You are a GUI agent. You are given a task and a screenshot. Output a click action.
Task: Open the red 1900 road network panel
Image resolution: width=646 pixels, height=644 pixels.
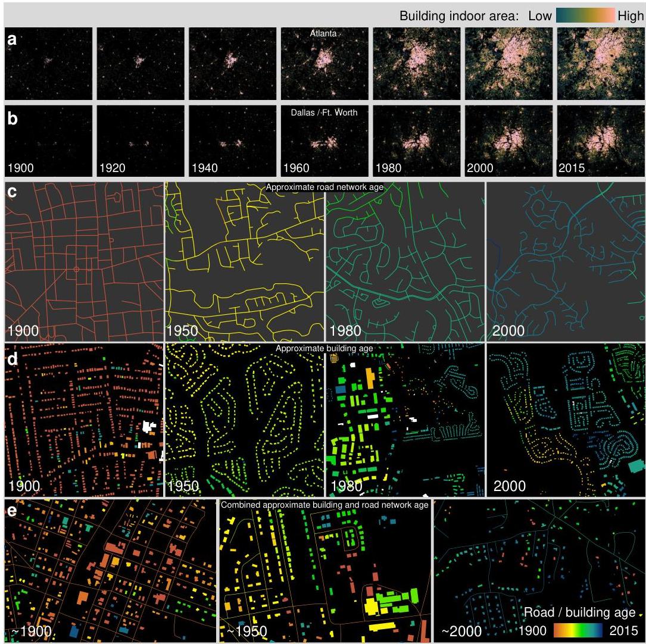(84, 261)
